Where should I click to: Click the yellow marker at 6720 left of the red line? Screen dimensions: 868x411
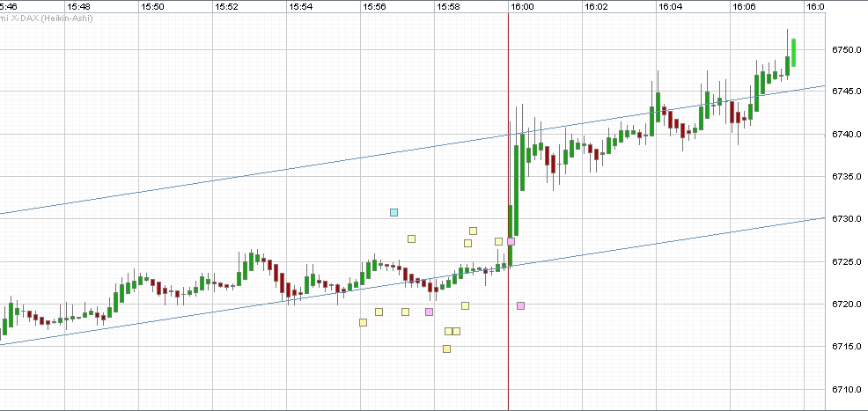(x=465, y=305)
